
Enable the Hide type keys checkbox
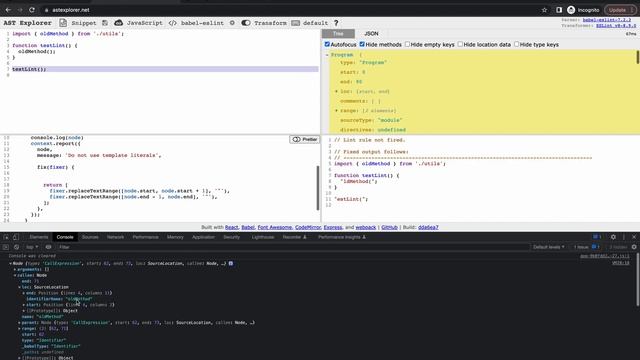(516, 44)
